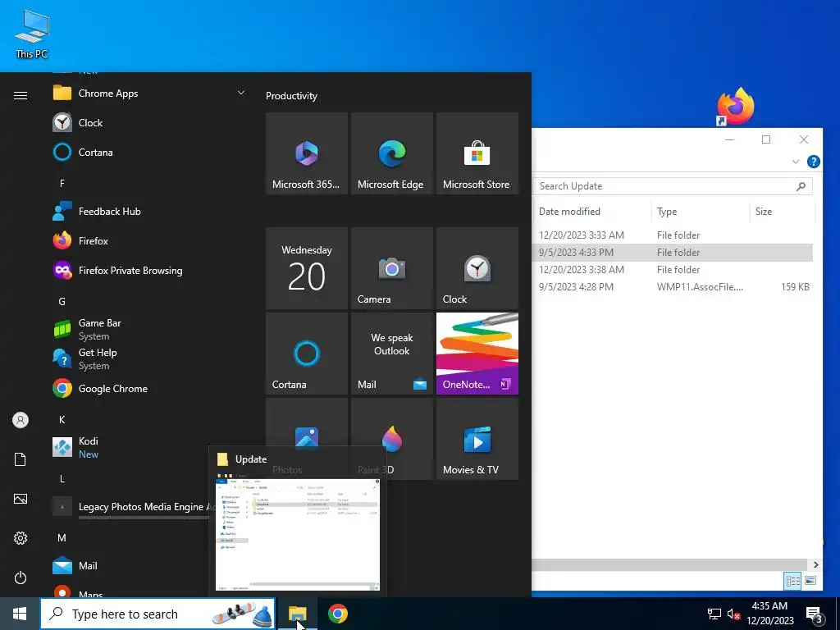Screen dimensions: 840x630
Task: Click the muted volume tray icon
Action: pos(733,614)
